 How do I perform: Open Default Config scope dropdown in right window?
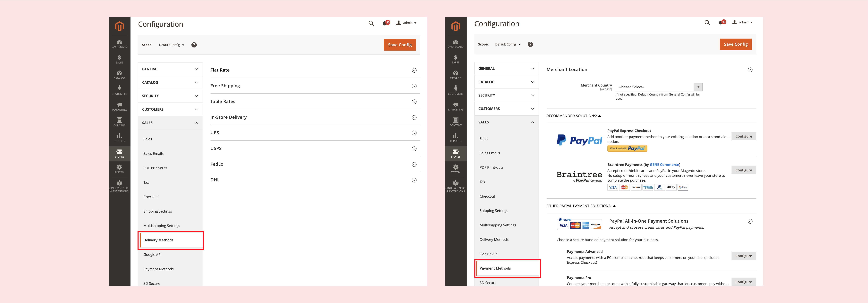point(508,44)
